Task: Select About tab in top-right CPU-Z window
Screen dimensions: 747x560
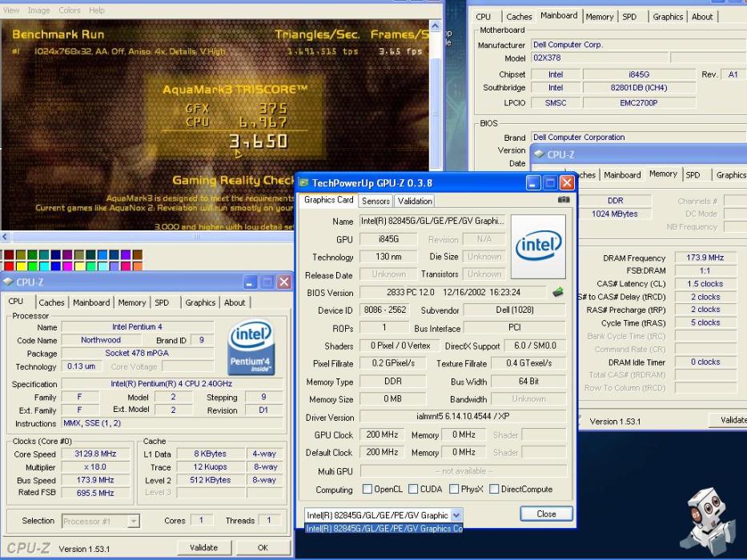Action: (x=702, y=17)
